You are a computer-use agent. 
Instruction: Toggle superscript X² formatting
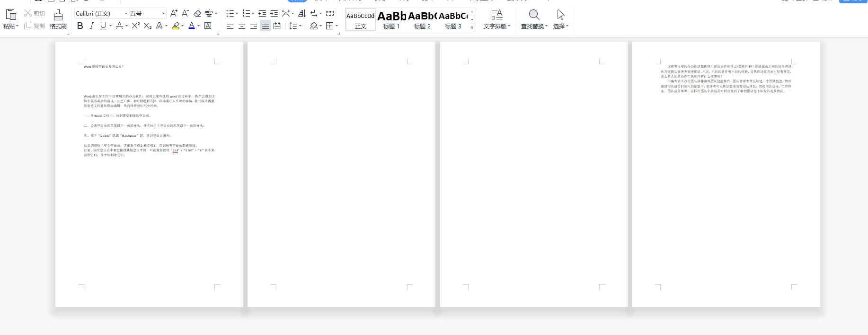(x=136, y=26)
